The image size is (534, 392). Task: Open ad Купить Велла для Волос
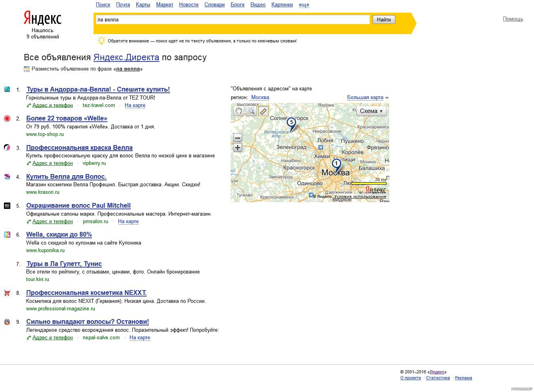pos(66,177)
